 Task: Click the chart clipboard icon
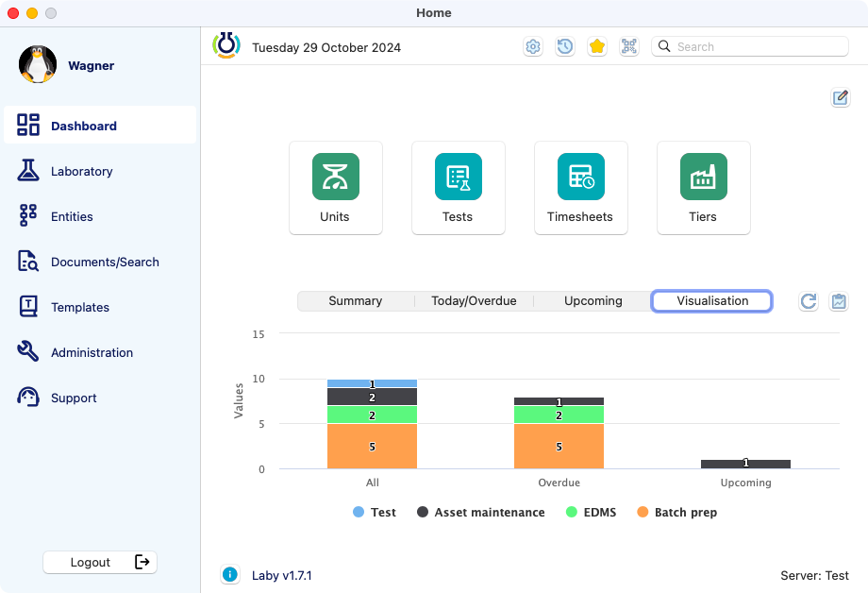click(x=839, y=301)
